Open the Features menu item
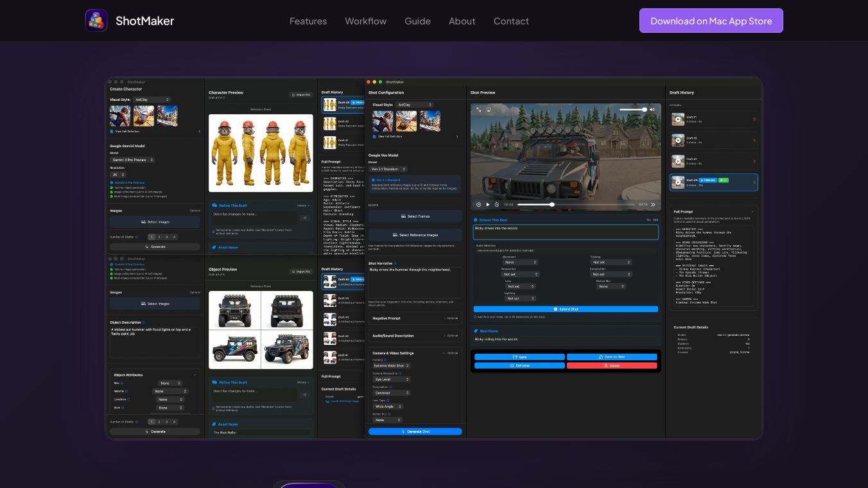Viewport: 868px width, 488px height. coord(308,21)
